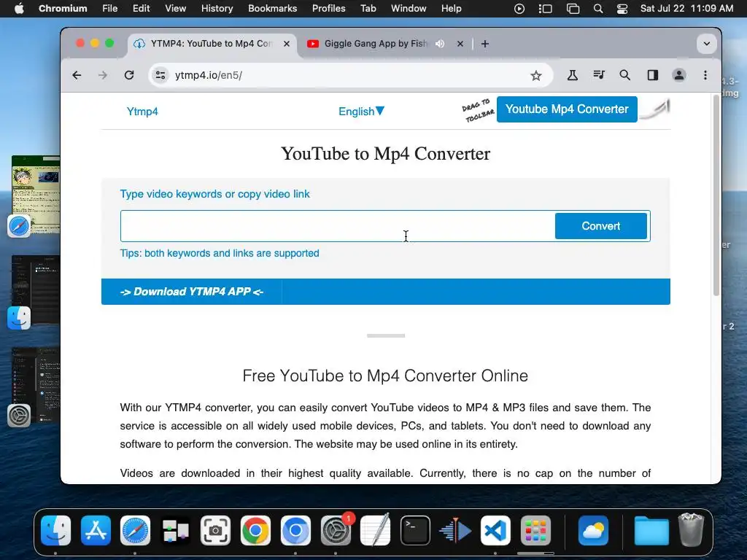
Task: Open the Bookmarks menu
Action: click(273, 9)
